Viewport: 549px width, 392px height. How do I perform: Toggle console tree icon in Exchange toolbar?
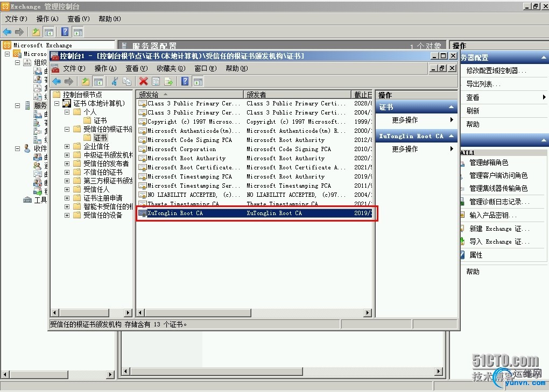pyautogui.click(x=48, y=32)
